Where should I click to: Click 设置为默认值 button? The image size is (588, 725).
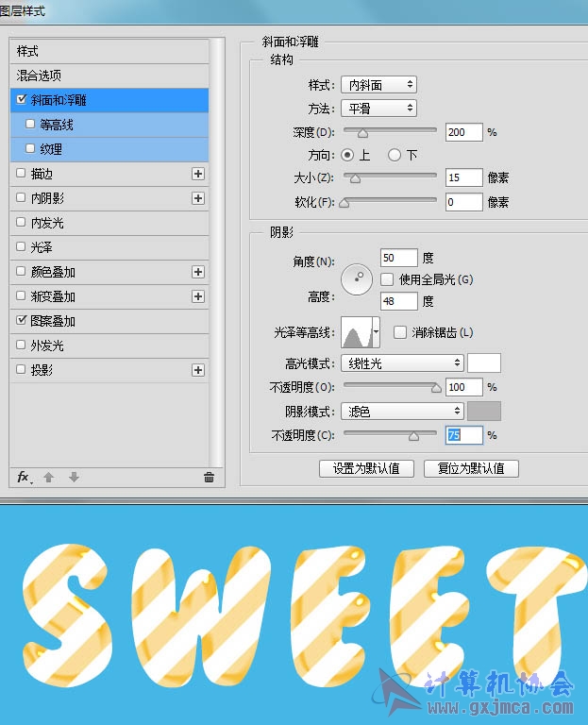[x=366, y=468]
